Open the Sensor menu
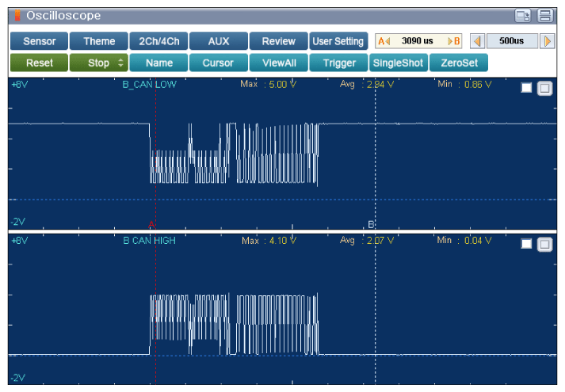The height and width of the screenshot is (392, 565). [39, 41]
